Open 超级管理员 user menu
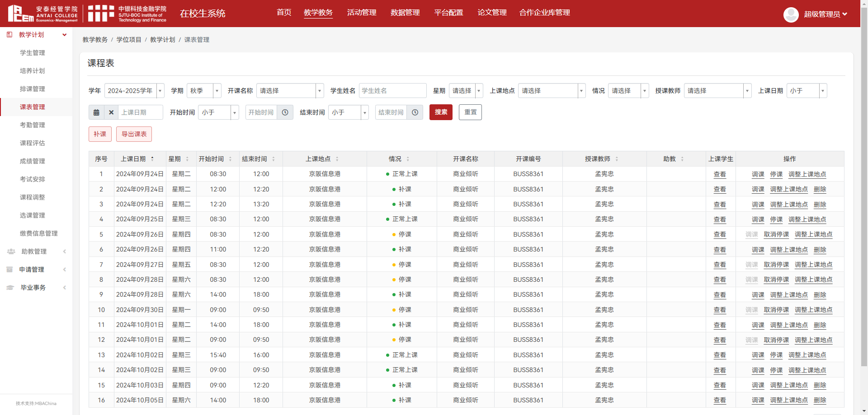Screen dimensions: 868x415 pyautogui.click(x=826, y=14)
